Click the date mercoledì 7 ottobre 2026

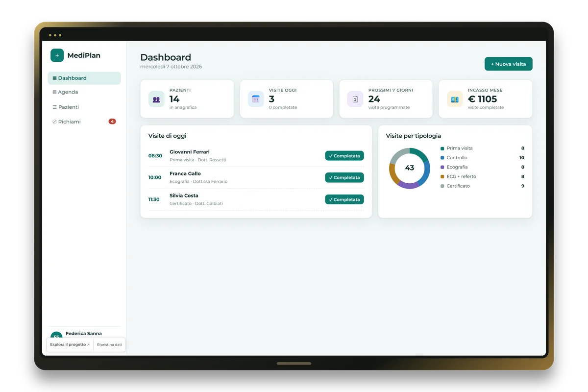[x=171, y=67]
